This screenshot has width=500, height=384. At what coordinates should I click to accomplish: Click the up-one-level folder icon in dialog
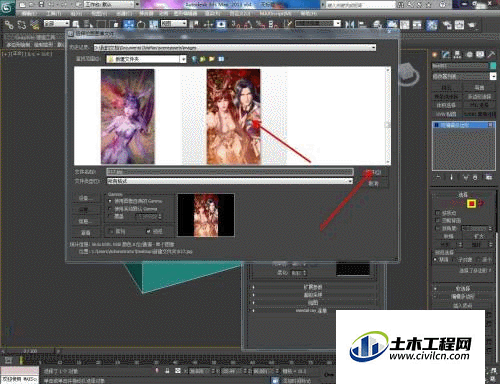tap(203, 59)
